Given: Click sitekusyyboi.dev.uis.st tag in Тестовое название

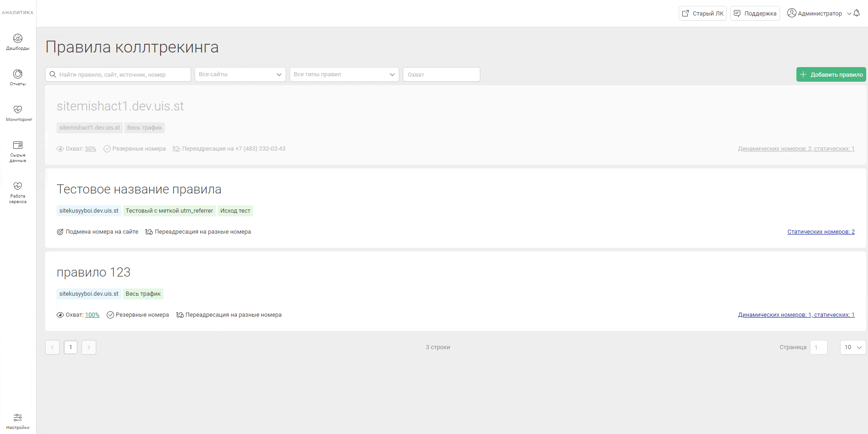Looking at the screenshot, I should [89, 211].
